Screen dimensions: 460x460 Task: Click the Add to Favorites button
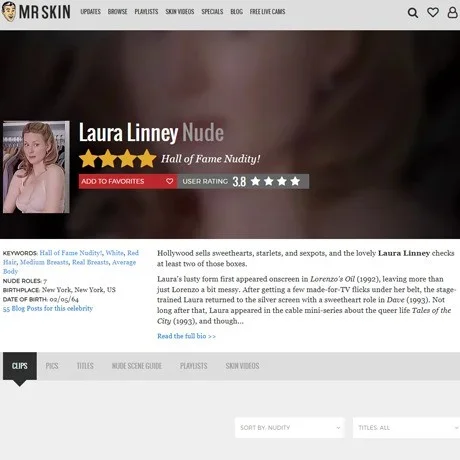click(128, 181)
